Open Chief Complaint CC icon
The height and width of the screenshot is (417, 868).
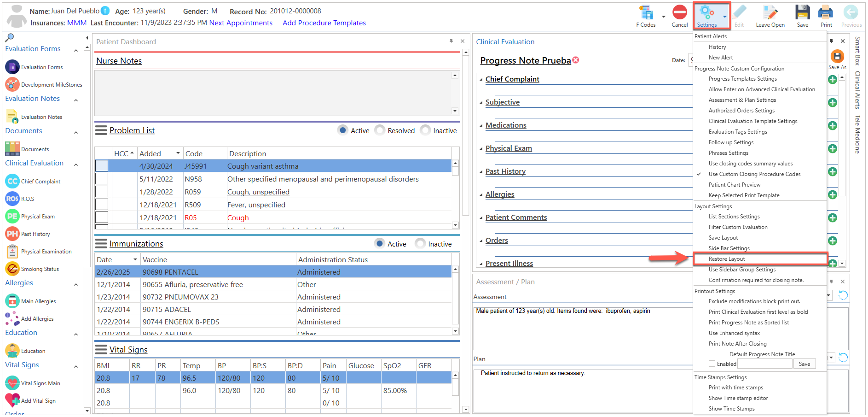12,181
